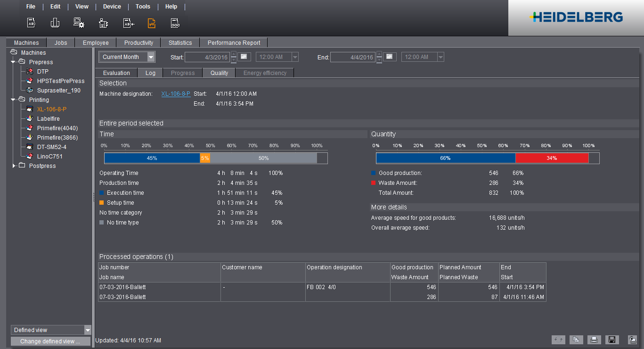Click the XL-106-8-P machine designation link
Image resolution: width=644 pixels, height=349 pixels.
(176, 93)
